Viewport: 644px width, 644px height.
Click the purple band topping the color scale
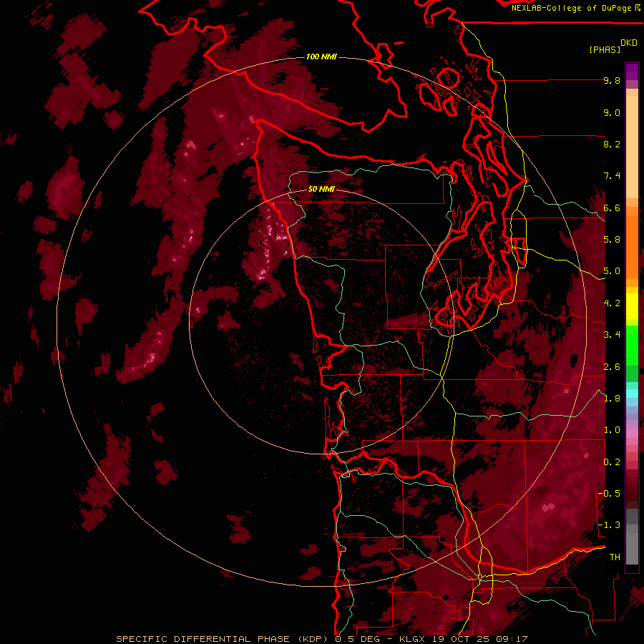pos(632,72)
